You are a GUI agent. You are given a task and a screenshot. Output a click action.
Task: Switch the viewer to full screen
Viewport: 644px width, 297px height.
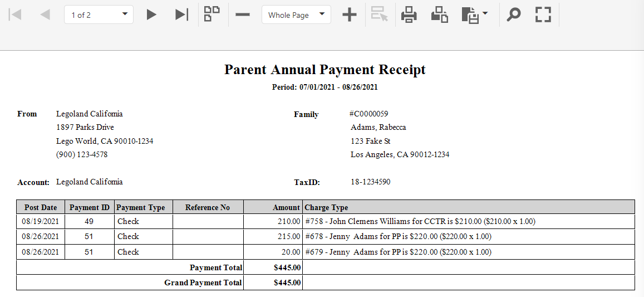pos(543,14)
